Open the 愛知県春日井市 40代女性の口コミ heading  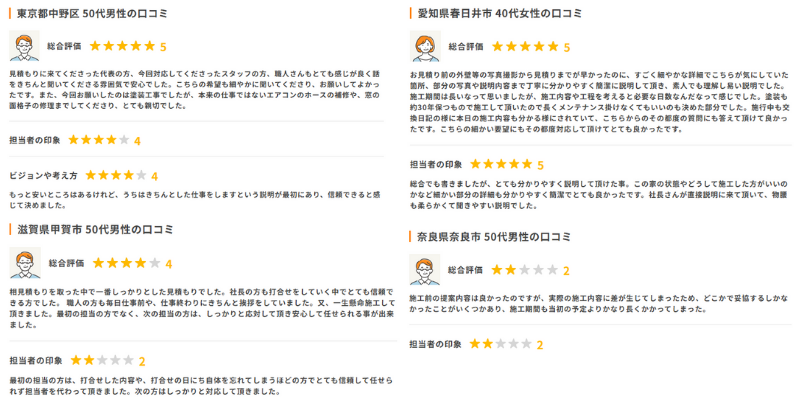pyautogui.click(x=499, y=14)
